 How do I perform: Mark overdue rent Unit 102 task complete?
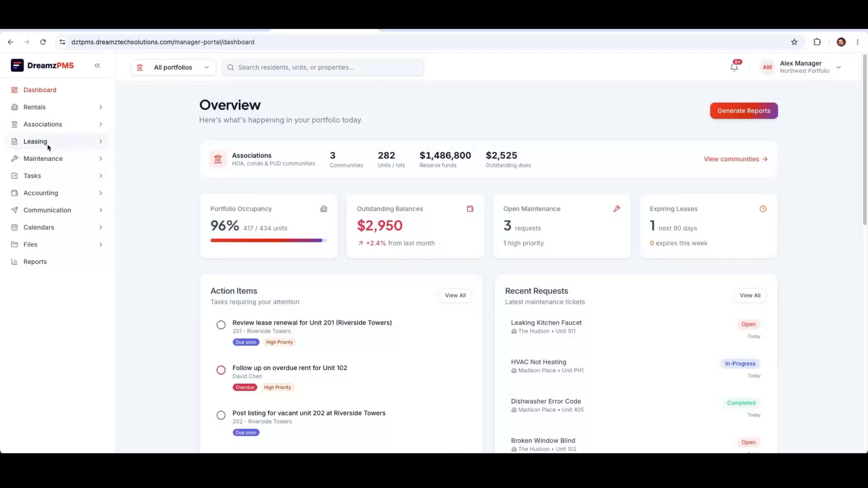click(x=221, y=370)
